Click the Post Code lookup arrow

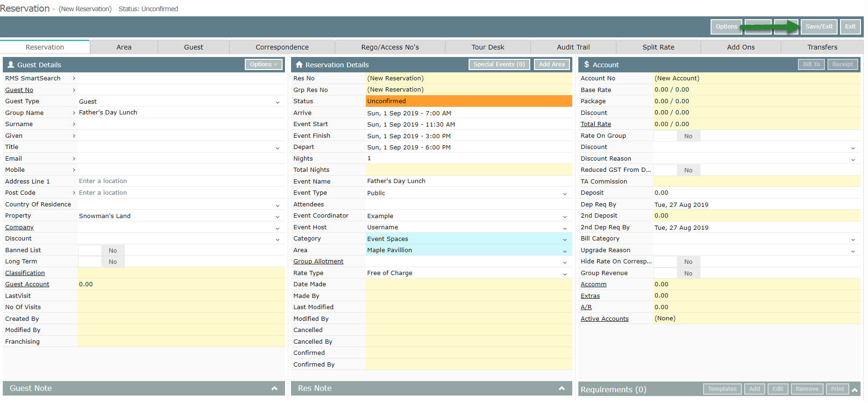click(74, 193)
